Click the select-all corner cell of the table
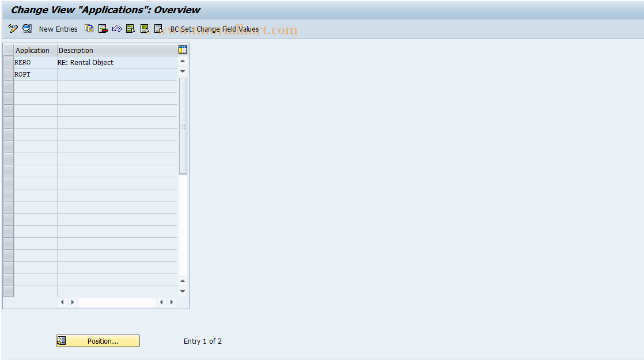The height and width of the screenshot is (361, 644). coord(9,50)
